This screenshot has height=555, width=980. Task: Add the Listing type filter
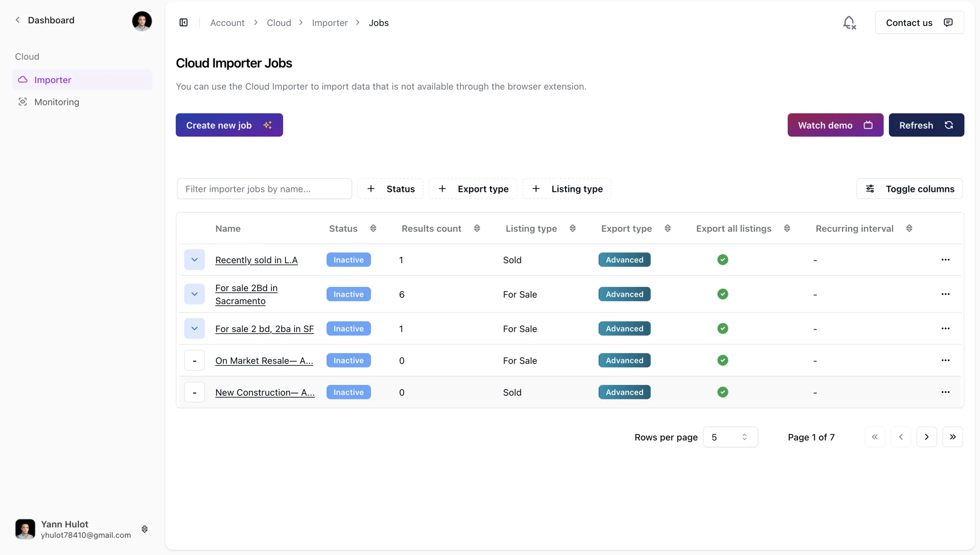(567, 189)
